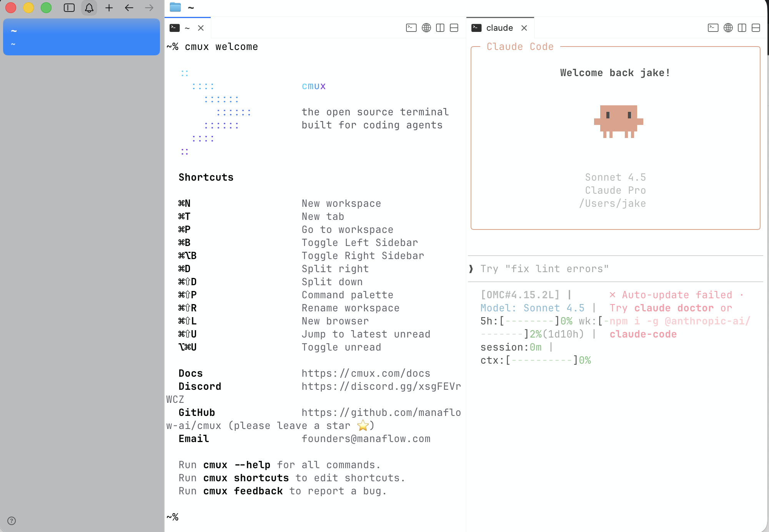Click the 'cmux --help' command hint
The height and width of the screenshot is (532, 769).
point(237,465)
